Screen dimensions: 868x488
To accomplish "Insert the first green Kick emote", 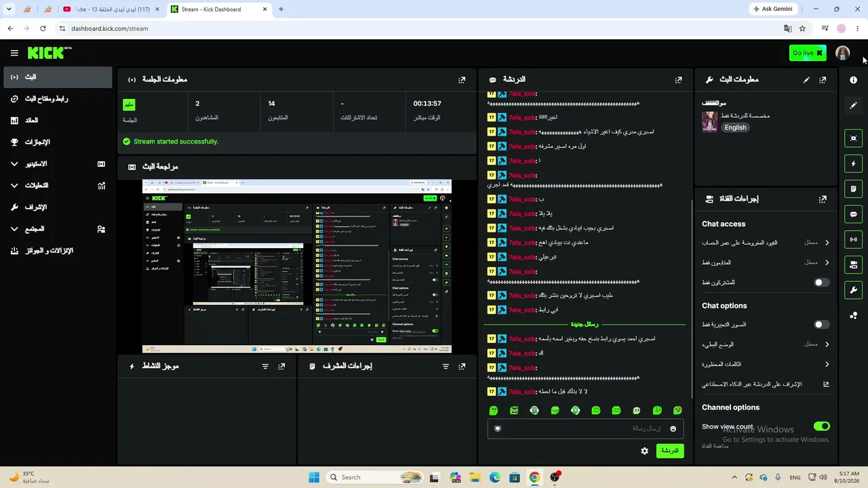I will pos(494,411).
